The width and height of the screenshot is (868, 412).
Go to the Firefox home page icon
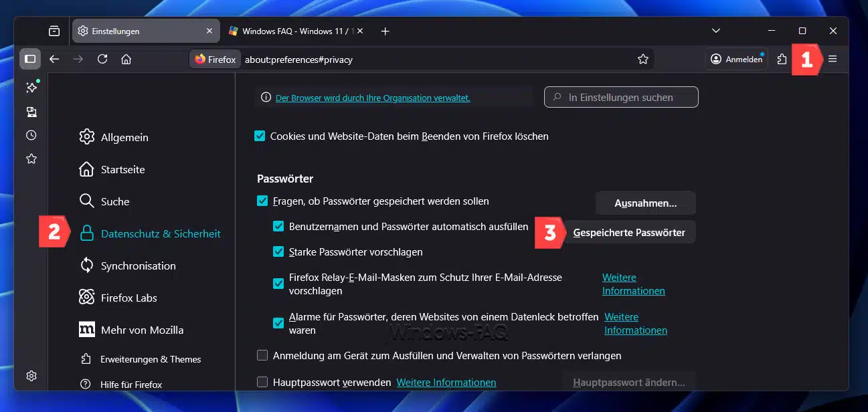[x=126, y=59]
